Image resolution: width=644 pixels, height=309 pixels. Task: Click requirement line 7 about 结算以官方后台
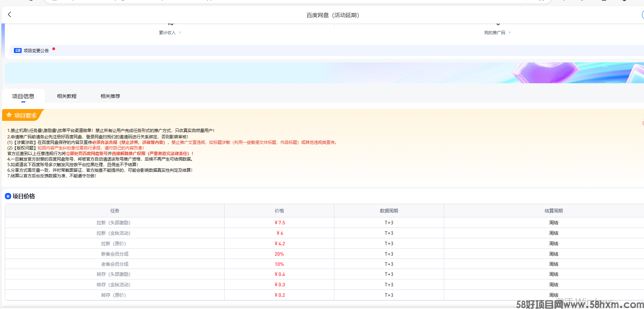coord(52,176)
